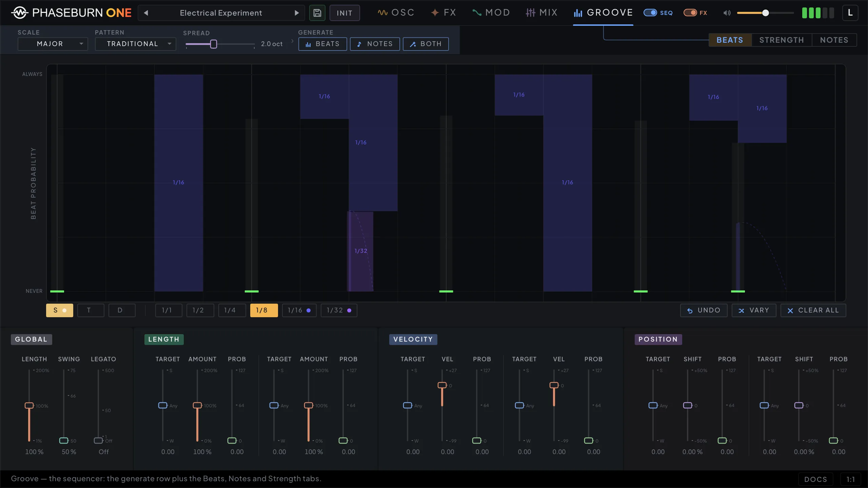The image size is (868, 488).
Task: Go to previous preset arrow
Action: pyautogui.click(x=146, y=13)
